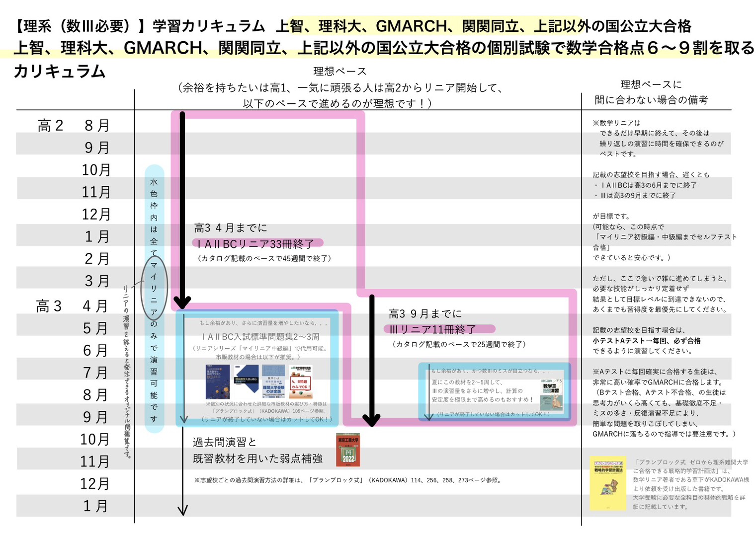Click the 間に合わない場合の備考 heading
The width and height of the screenshot is (756, 535).
[x=651, y=100]
